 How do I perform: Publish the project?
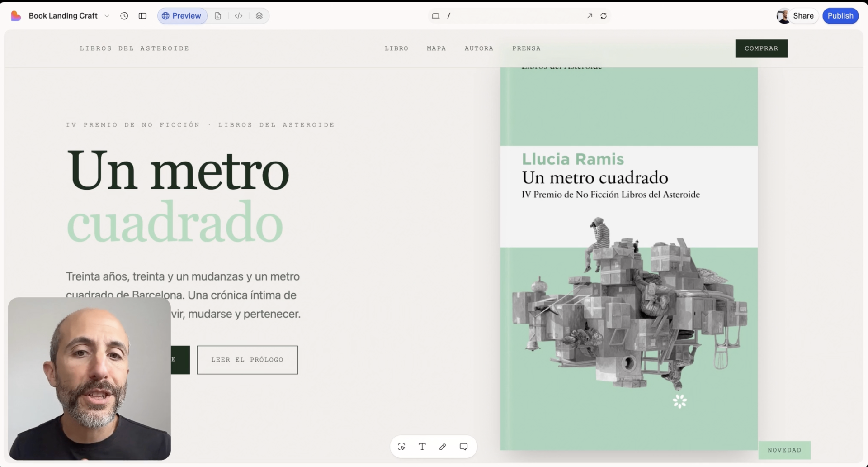840,16
